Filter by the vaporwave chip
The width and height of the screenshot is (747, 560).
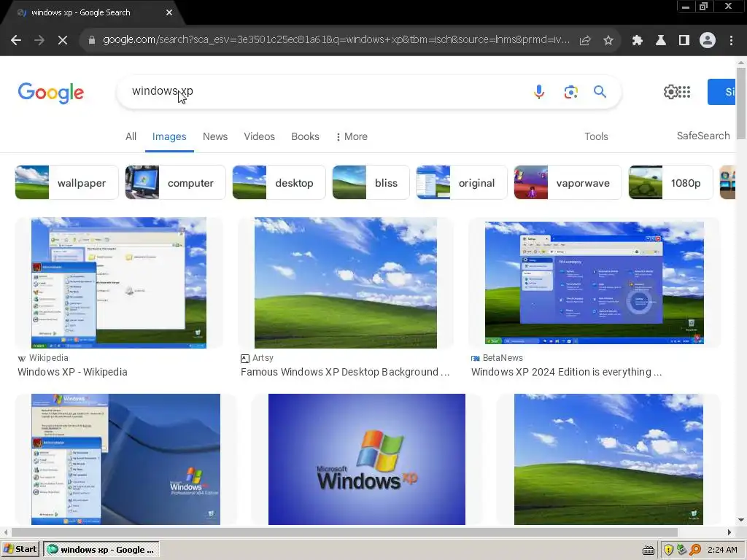click(x=568, y=182)
